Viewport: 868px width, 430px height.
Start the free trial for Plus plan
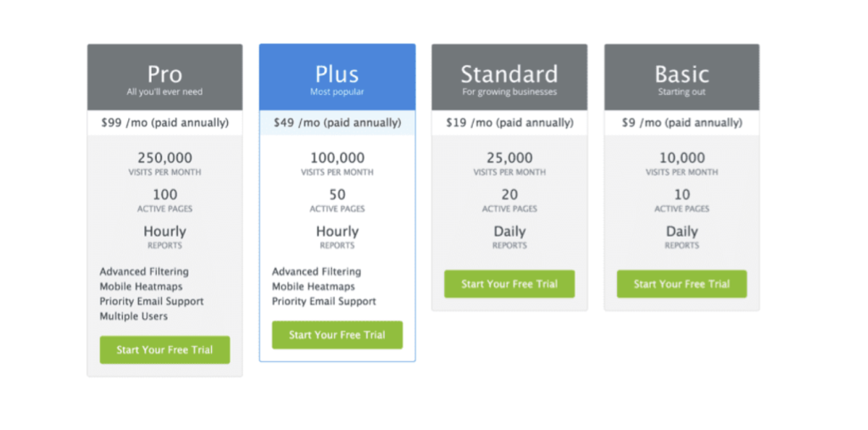tap(337, 335)
